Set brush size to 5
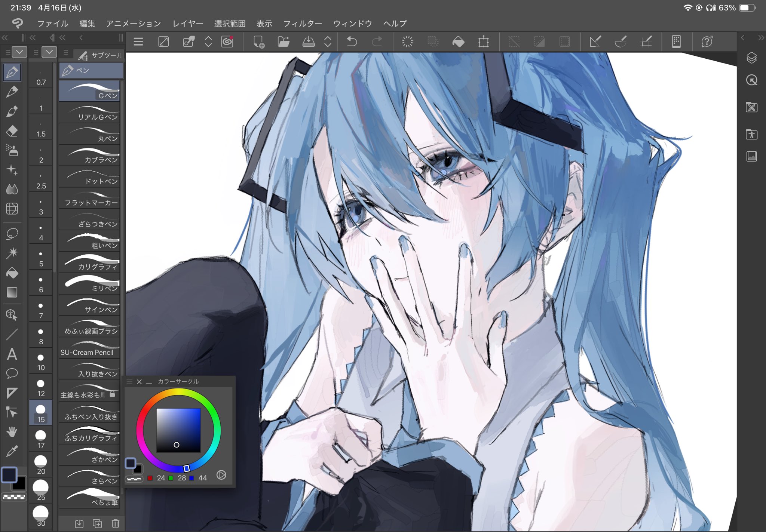This screenshot has height=532, width=766. (x=41, y=258)
